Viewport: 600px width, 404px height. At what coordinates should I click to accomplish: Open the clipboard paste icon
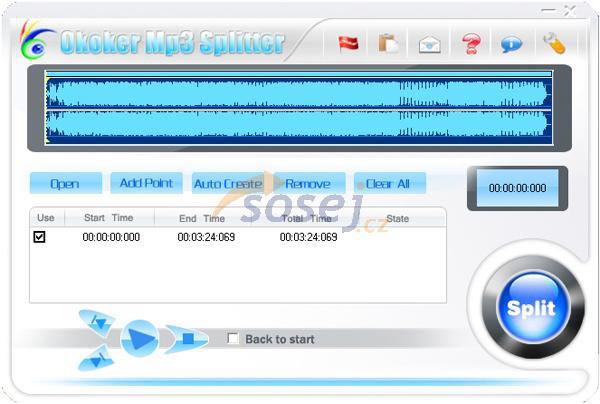tap(388, 43)
